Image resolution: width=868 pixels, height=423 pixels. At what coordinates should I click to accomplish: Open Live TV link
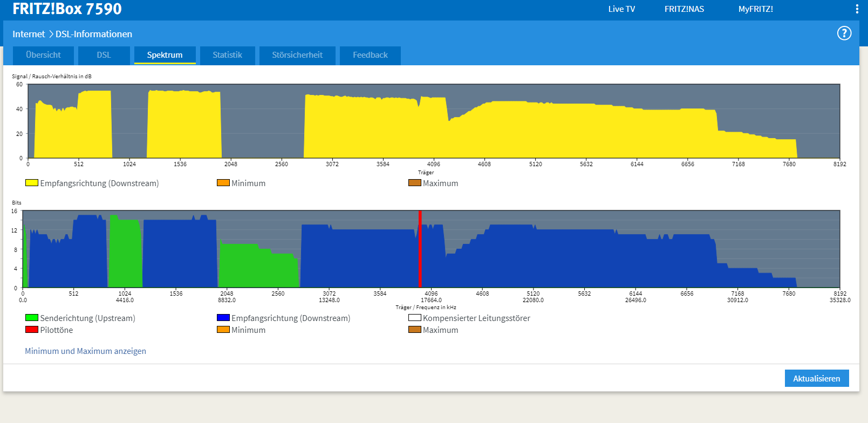[621, 9]
